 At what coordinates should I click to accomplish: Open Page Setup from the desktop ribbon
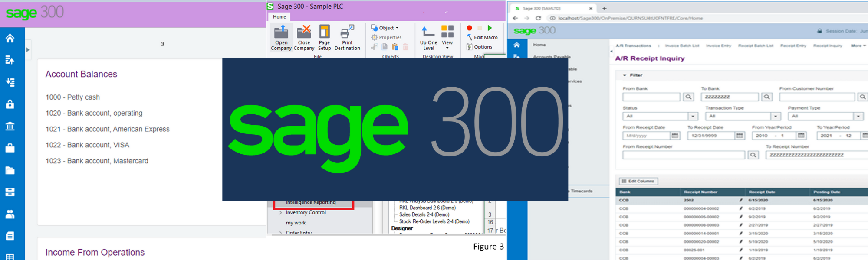pos(324,38)
